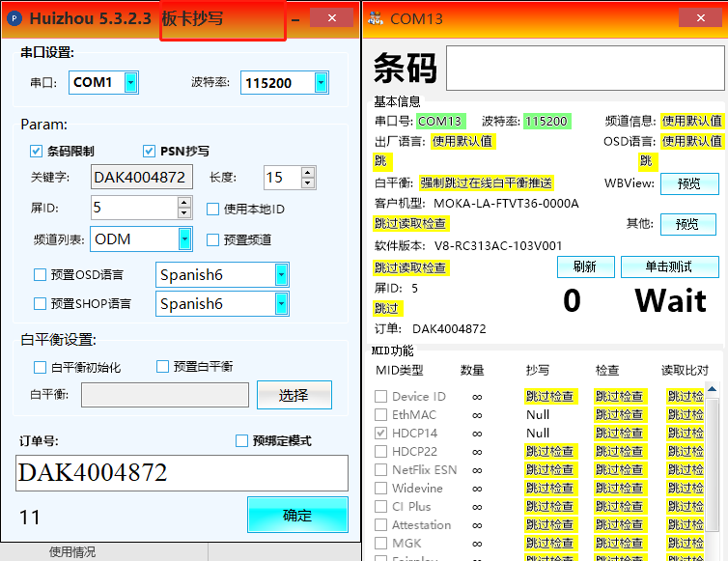Click the 条码 barcode input field

(585, 69)
